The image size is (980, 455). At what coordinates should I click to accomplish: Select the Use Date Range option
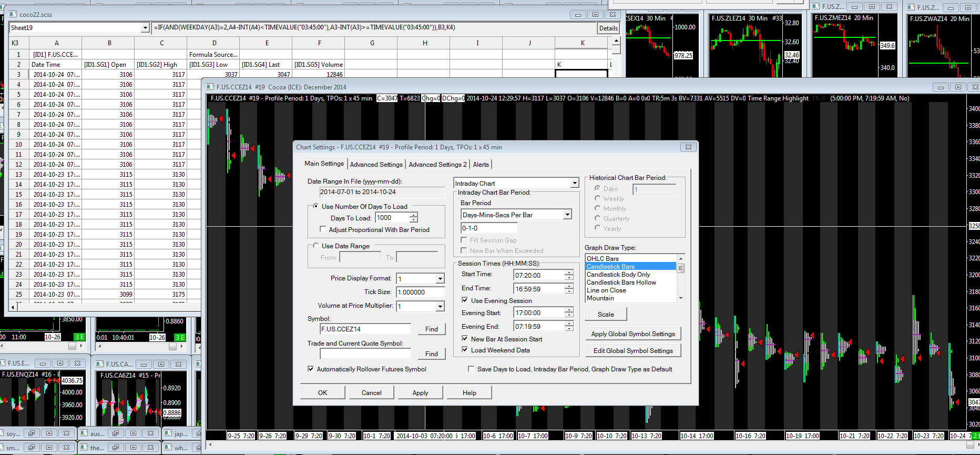(315, 246)
